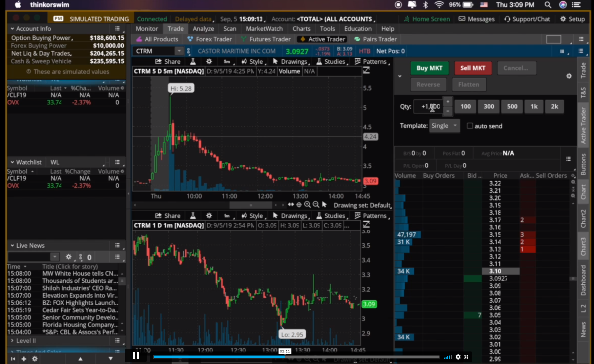
Task: Collapse the Account Info panel
Action: pyautogui.click(x=12, y=29)
